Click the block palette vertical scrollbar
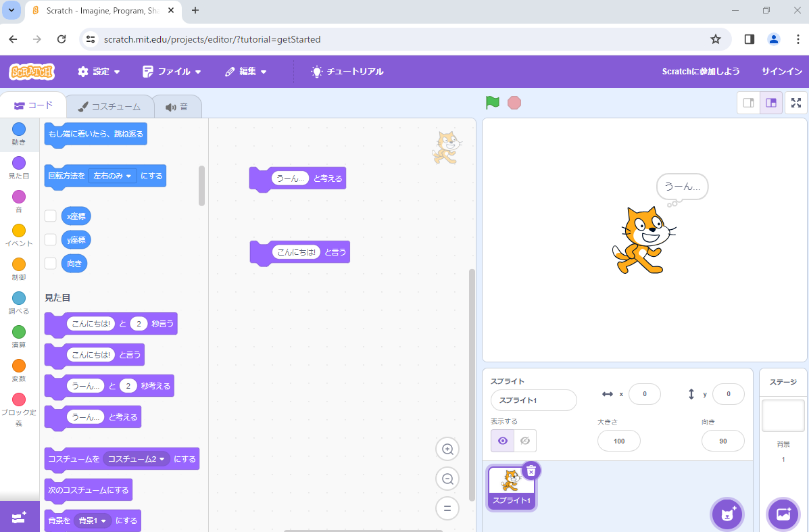The width and height of the screenshot is (809, 532). point(201,186)
